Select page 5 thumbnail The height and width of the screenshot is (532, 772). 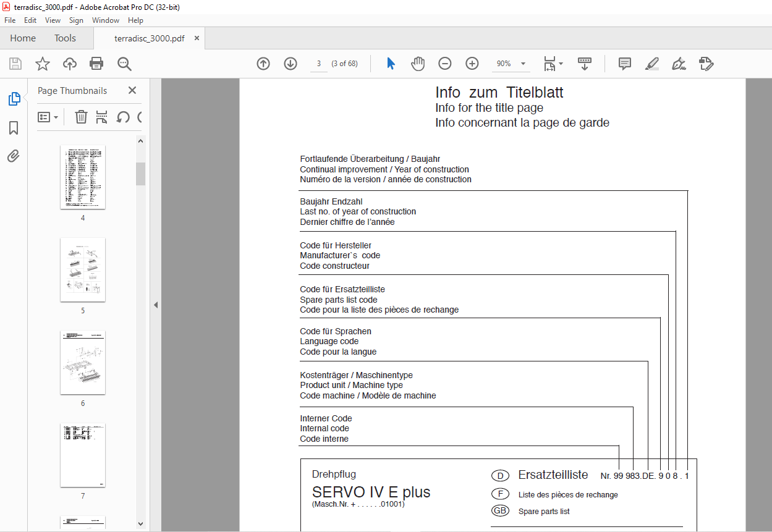pos(83,270)
